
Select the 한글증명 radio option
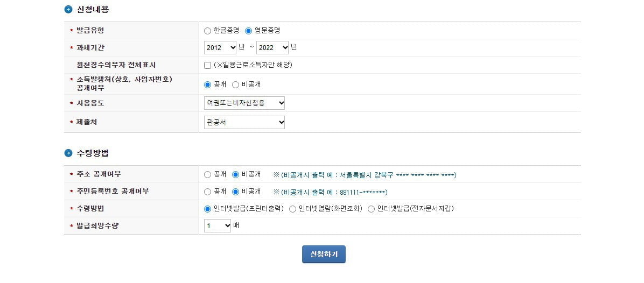(207, 31)
